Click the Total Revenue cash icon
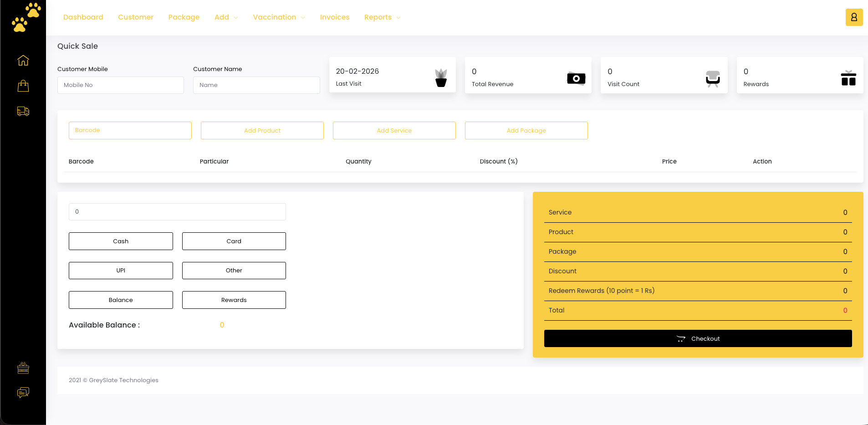 (x=576, y=78)
